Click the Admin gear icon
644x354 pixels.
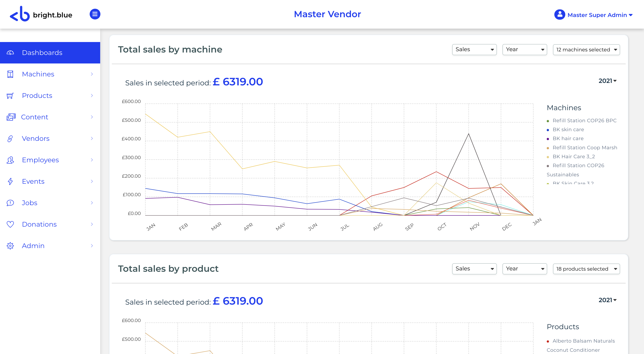[10, 246]
